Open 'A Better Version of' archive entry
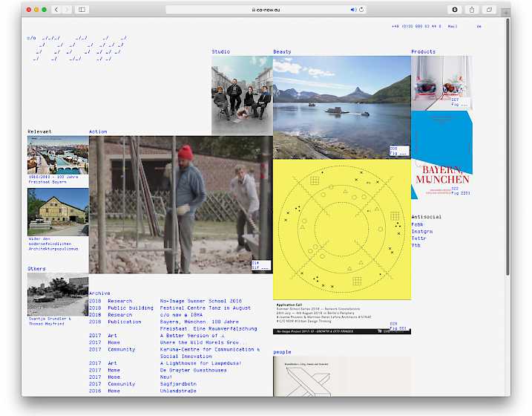 (192, 336)
